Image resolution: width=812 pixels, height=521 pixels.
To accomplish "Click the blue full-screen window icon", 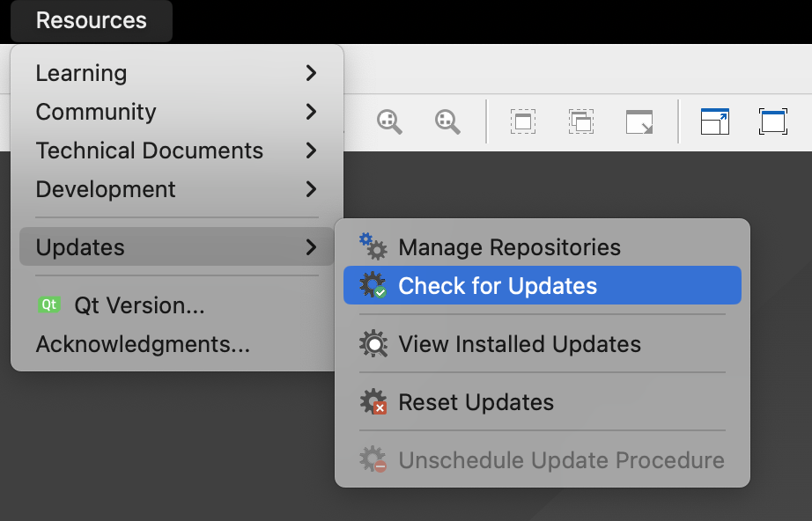I will point(772,121).
